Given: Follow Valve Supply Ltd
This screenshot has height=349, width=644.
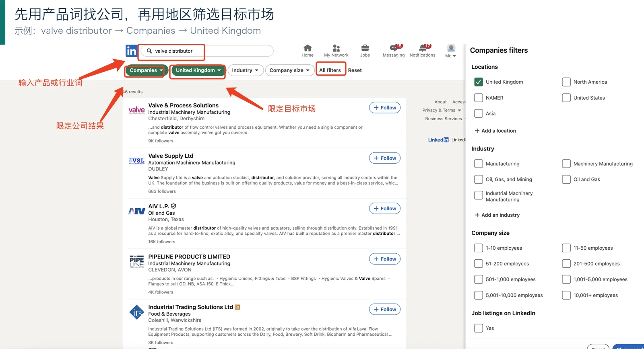Looking at the screenshot, I should tap(385, 158).
